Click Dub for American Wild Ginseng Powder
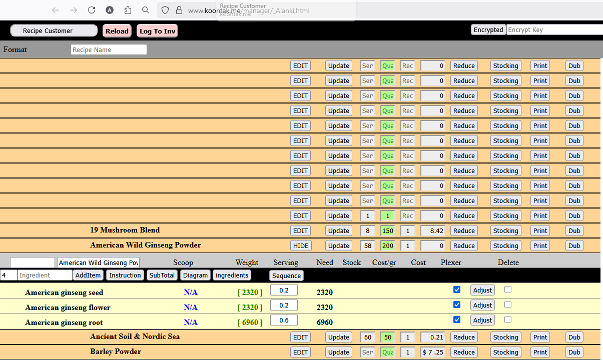The height and width of the screenshot is (364, 603). (x=574, y=245)
